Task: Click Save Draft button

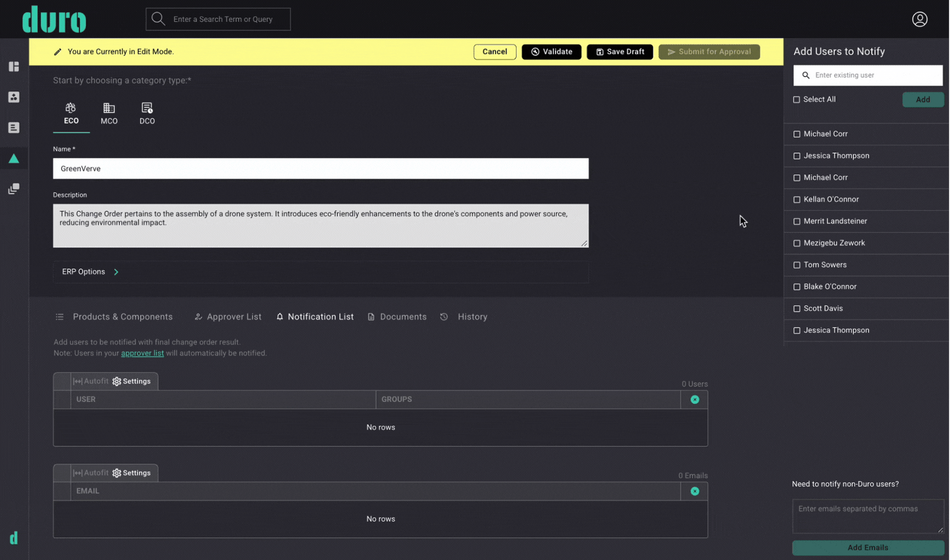Action: (621, 52)
